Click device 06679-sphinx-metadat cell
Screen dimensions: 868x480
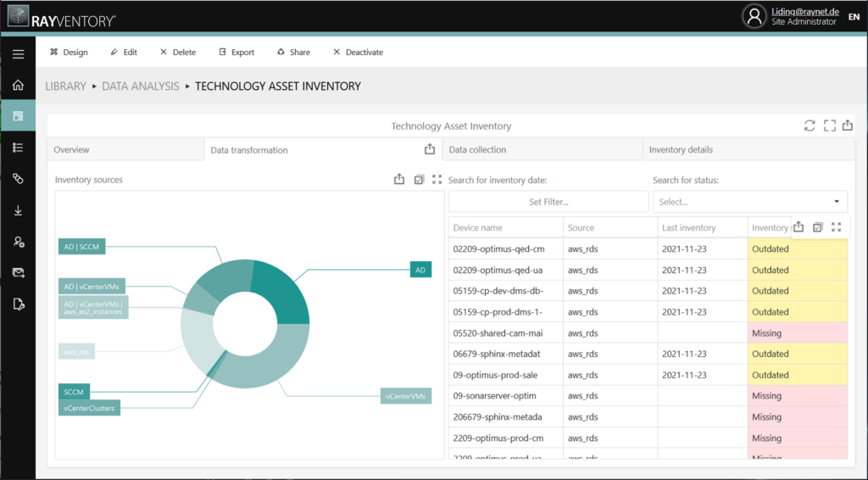coord(506,354)
